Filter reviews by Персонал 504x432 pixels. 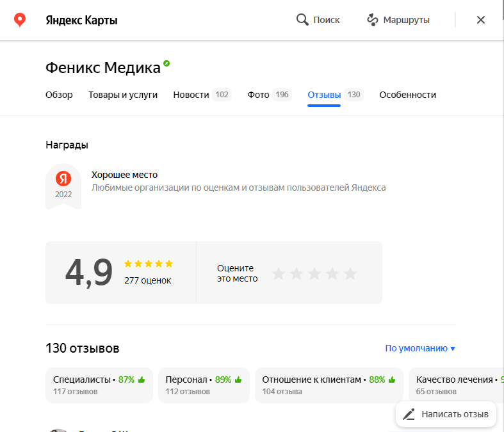click(x=204, y=385)
